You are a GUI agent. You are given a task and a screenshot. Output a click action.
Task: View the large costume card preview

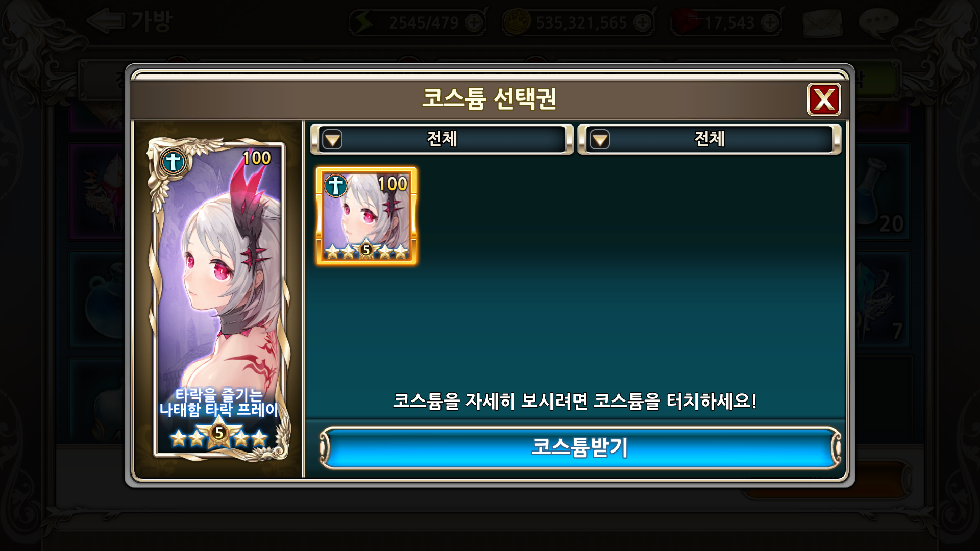[219, 298]
